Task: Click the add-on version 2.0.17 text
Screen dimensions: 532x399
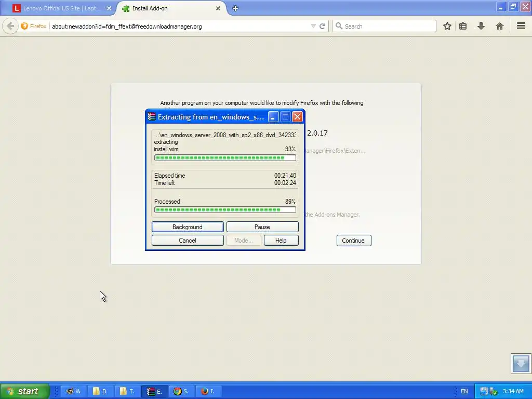Action: tap(317, 133)
